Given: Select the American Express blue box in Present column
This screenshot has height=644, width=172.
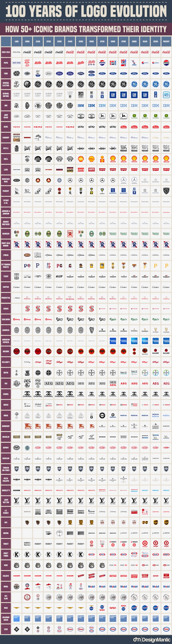Looking at the screenshot, I should pyautogui.click(x=166, y=341).
